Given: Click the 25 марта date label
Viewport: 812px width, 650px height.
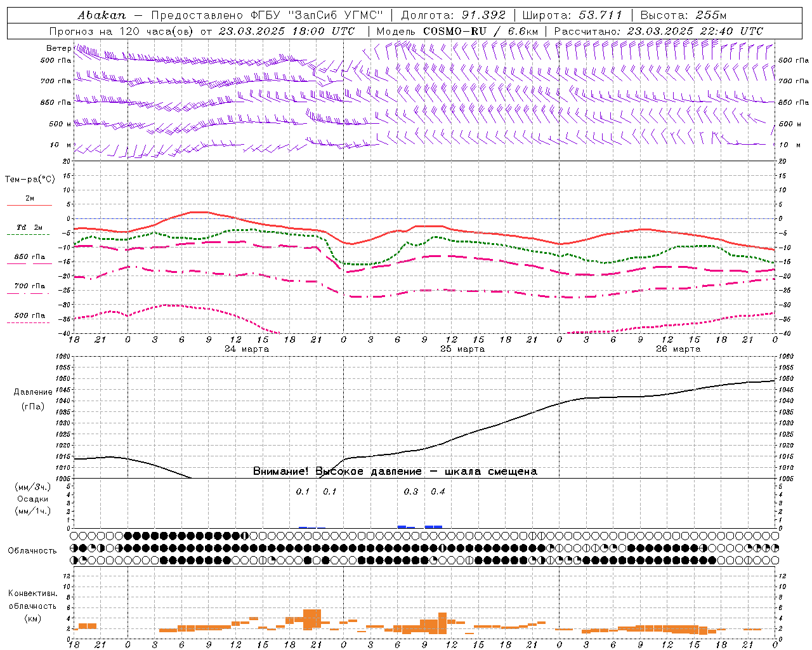Looking at the screenshot, I should click(x=462, y=349).
